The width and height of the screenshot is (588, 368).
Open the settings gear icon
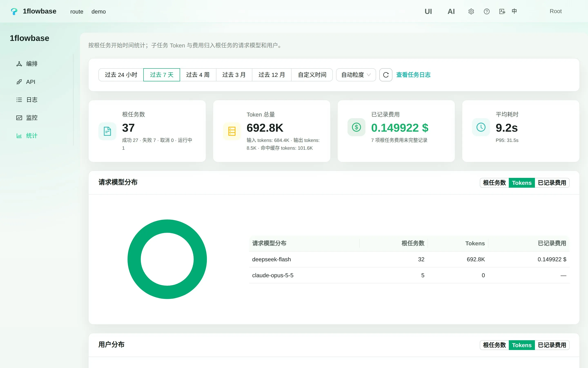coord(471,11)
